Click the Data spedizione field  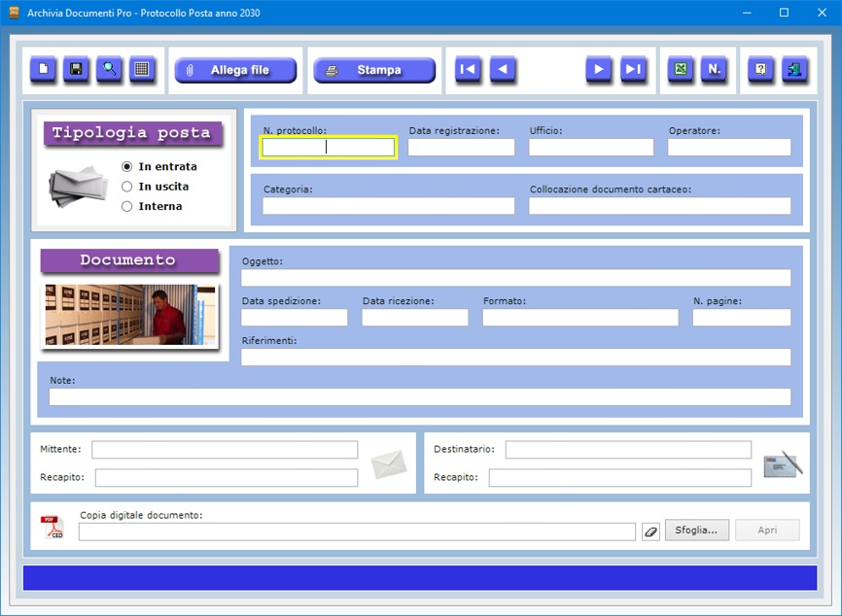(295, 317)
